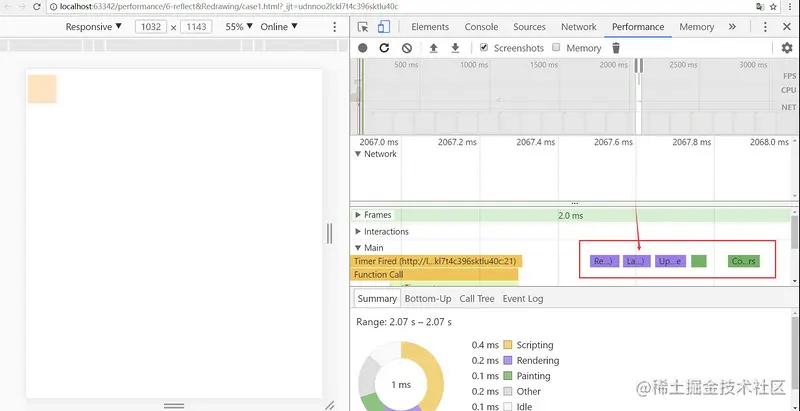Expand the Frames track

pyautogui.click(x=358, y=215)
